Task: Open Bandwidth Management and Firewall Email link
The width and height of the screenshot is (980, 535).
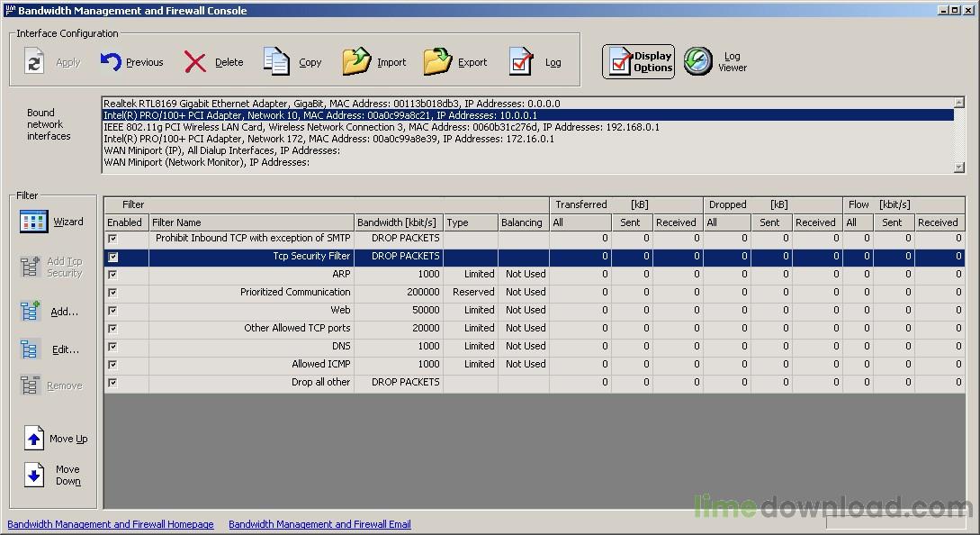Action: click(x=319, y=524)
